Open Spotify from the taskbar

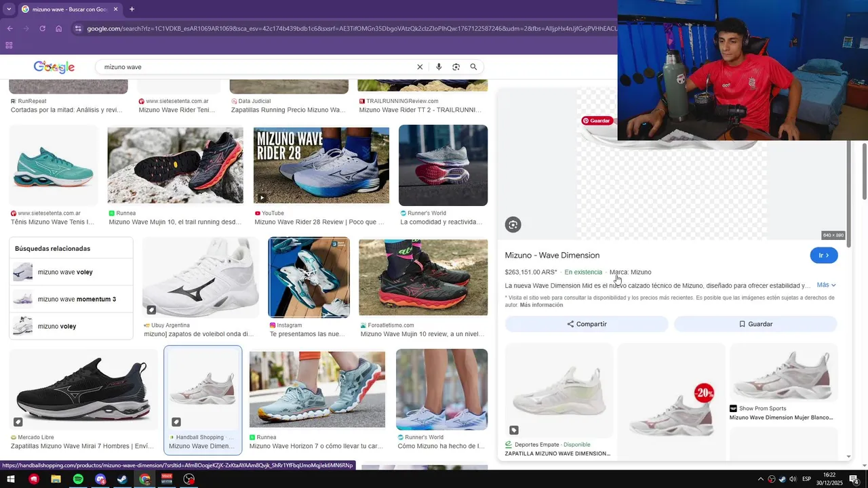pyautogui.click(x=78, y=479)
